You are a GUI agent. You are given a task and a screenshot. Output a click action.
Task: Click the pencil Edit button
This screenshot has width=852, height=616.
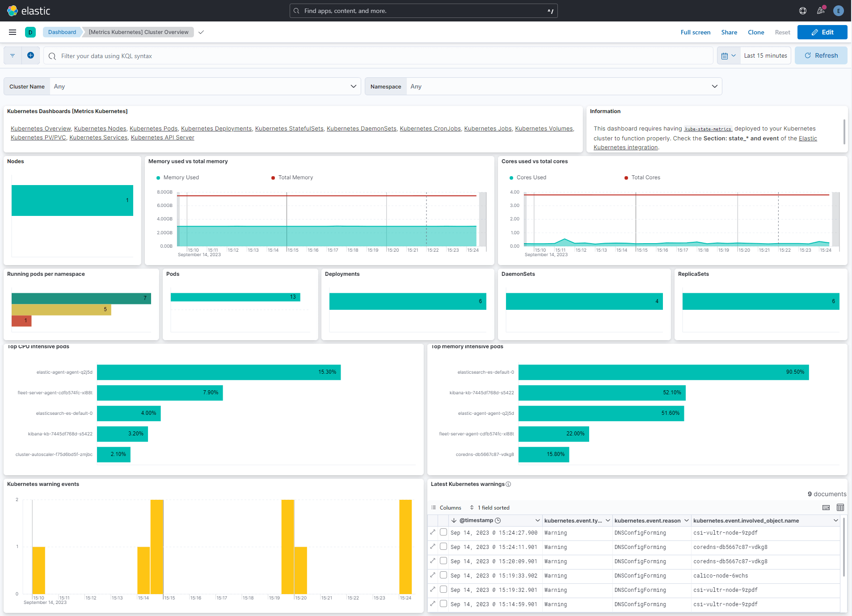822,32
